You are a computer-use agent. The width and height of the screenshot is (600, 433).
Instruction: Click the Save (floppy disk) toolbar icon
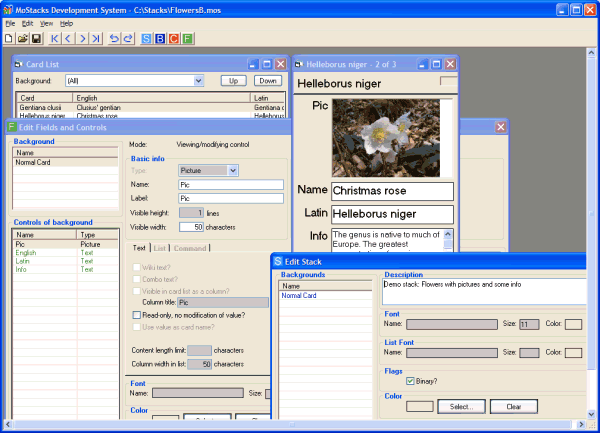coord(36,38)
